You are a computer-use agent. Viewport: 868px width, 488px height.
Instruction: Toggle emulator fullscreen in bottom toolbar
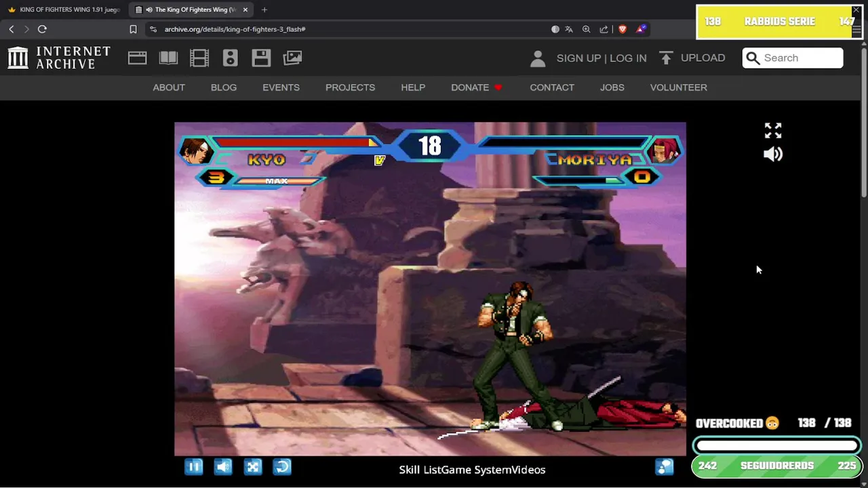[x=253, y=466]
